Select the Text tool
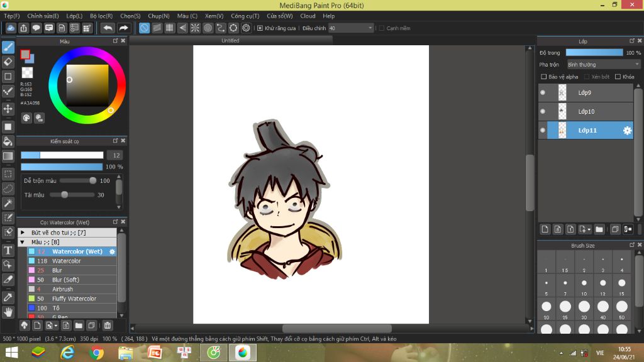The height and width of the screenshot is (362, 644). [x=8, y=250]
